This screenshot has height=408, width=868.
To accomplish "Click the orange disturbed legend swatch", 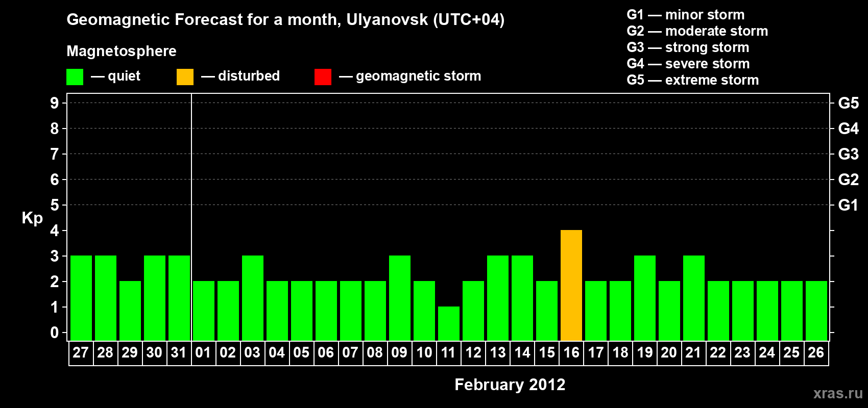I will pyautogui.click(x=185, y=77).
